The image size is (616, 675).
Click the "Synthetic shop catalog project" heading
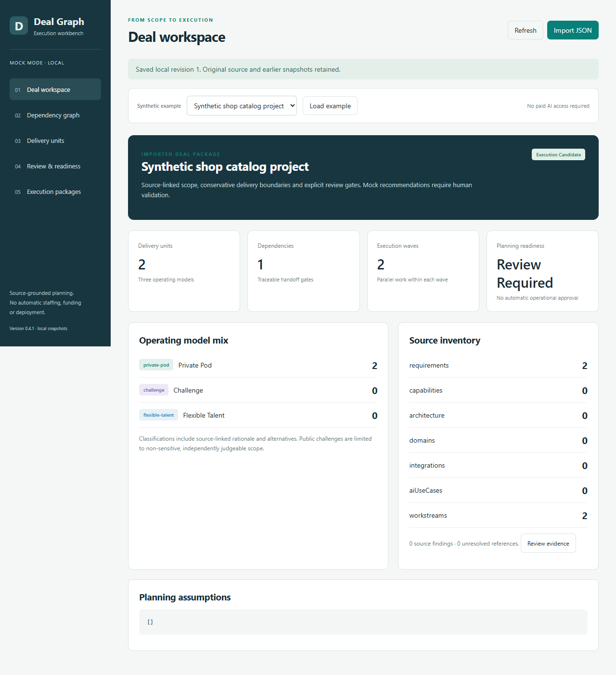point(225,166)
